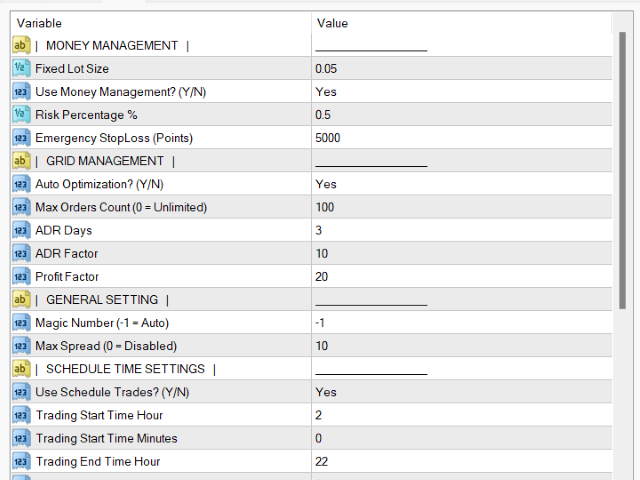Edit the Magic Number value -1

tap(462, 323)
